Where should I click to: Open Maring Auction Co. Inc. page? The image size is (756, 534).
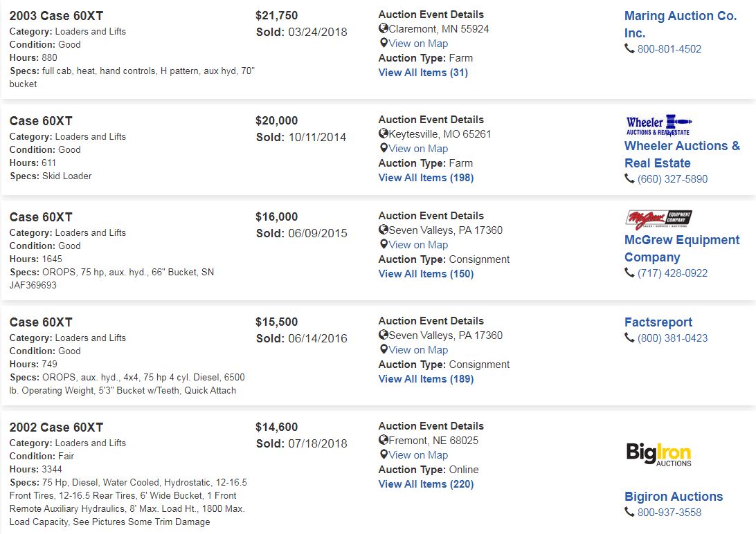[681, 25]
